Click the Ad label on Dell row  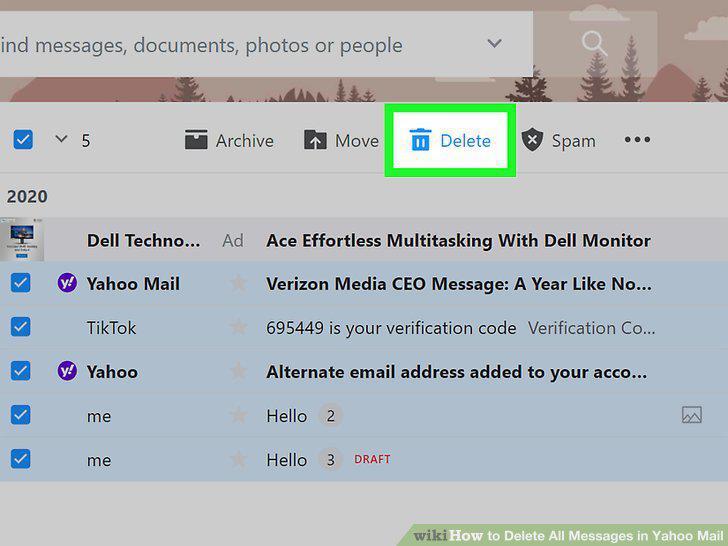point(233,240)
